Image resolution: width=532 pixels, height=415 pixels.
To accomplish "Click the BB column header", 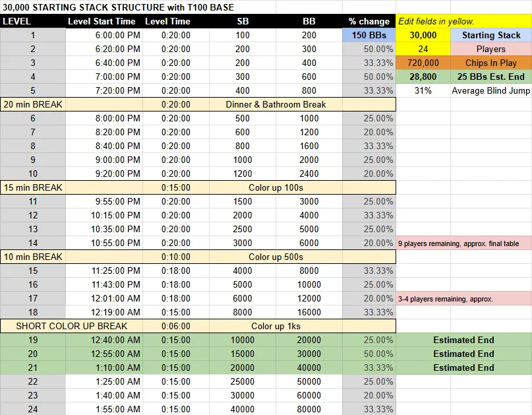I will point(309,21).
